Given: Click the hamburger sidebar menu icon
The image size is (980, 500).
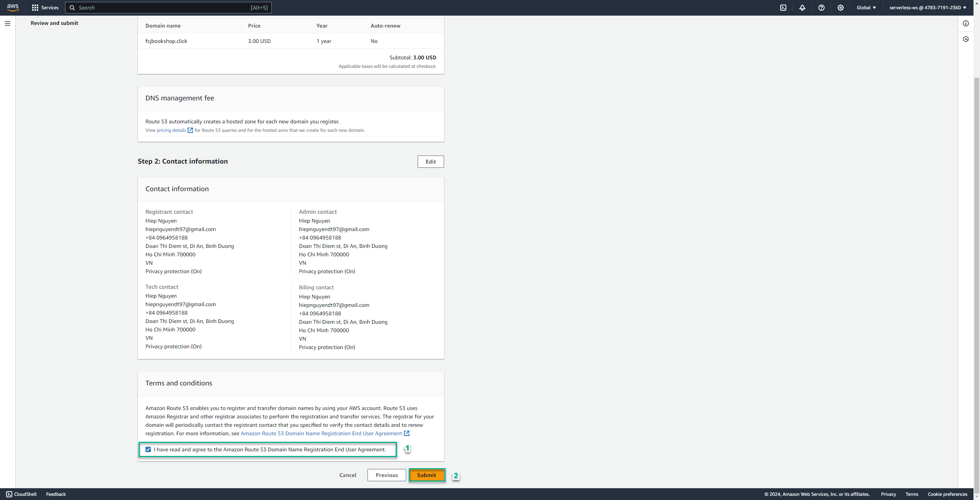Looking at the screenshot, I should [x=8, y=23].
